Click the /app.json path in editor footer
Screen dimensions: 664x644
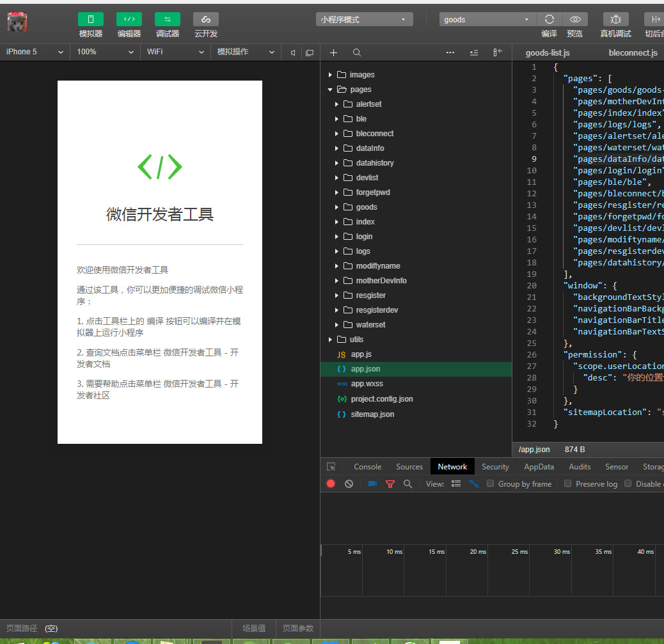[534, 450]
